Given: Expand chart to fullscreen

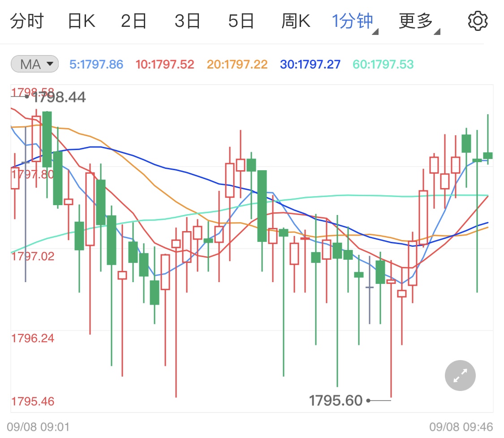Looking at the screenshot, I should click(460, 375).
